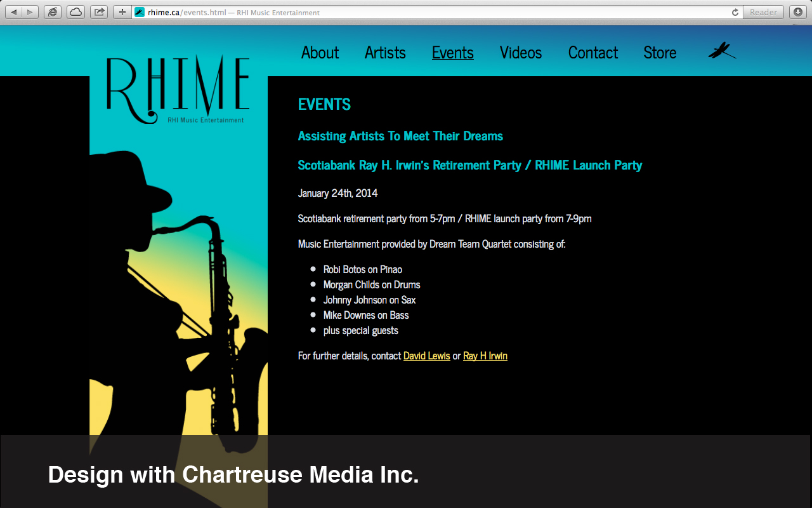Navigate to the Contact page
This screenshot has height=508, width=812.
click(593, 53)
